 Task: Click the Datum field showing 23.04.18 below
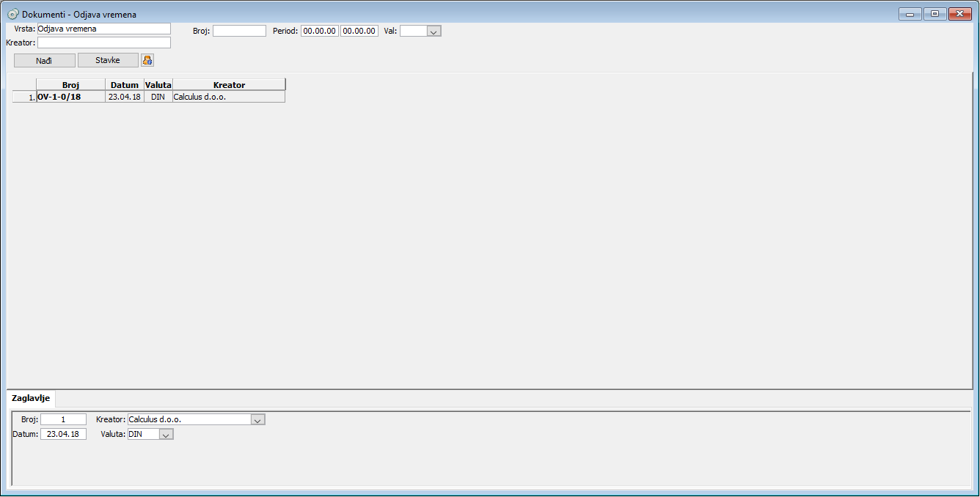pos(63,434)
